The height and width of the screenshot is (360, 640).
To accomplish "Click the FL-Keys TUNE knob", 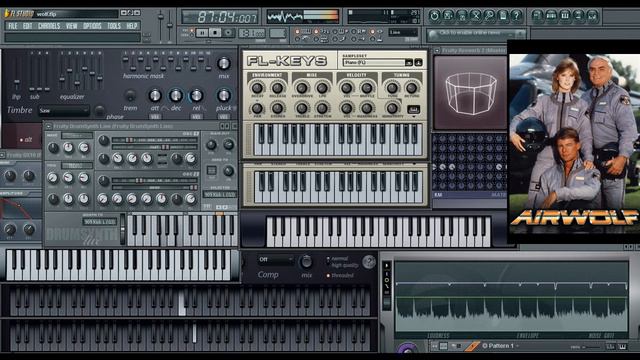I will (392, 88).
